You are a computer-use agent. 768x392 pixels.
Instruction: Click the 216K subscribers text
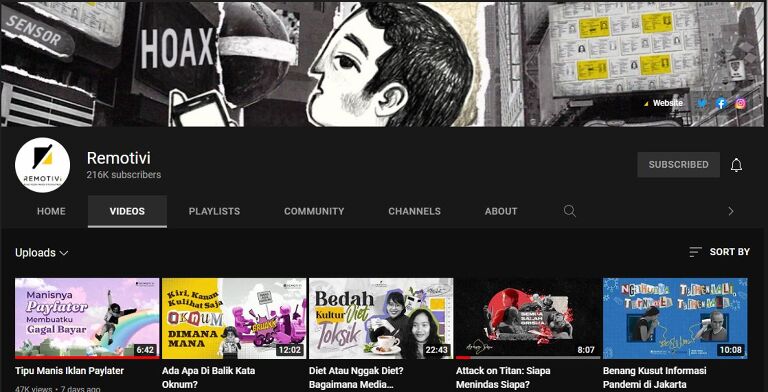coord(124,174)
